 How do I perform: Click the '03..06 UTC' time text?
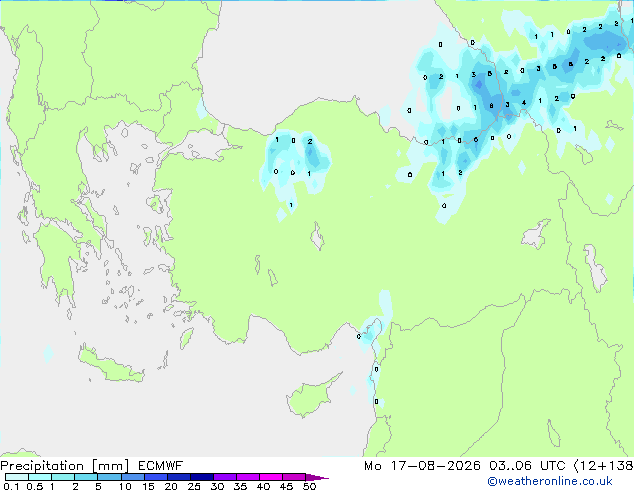coord(526,466)
